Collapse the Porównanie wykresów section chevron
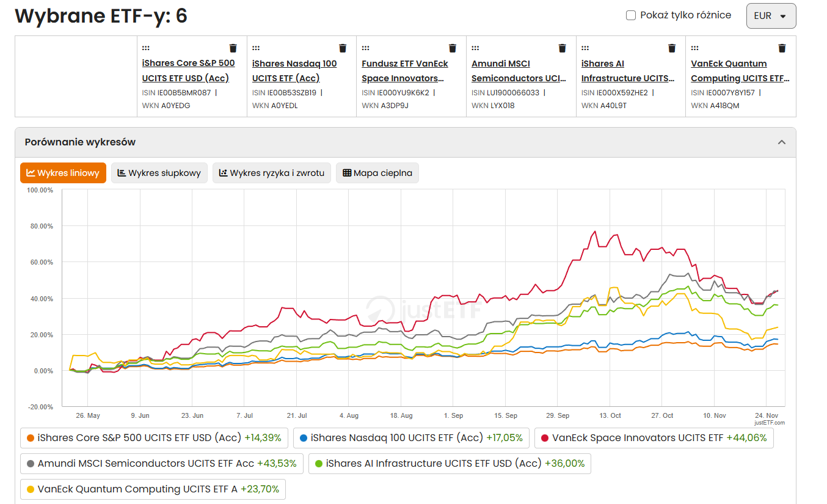 tap(781, 142)
